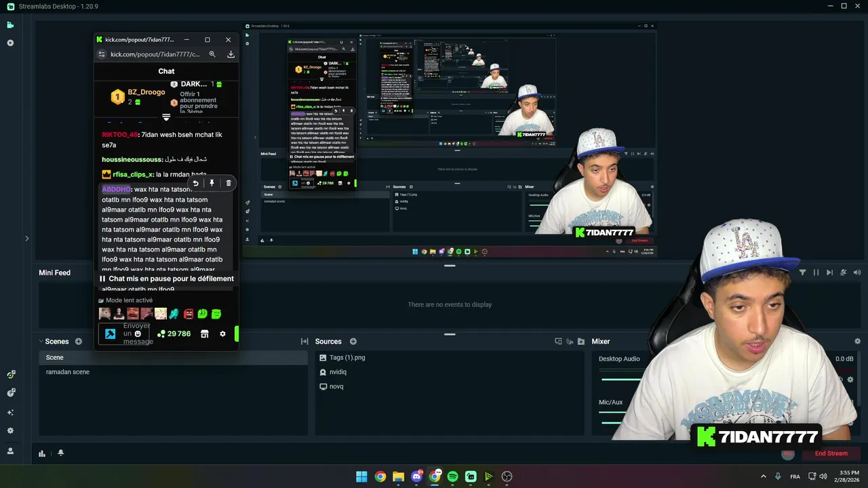The width and height of the screenshot is (868, 488).
Task: Open the sparkle highlights icon in sidebar
Action: (10, 412)
